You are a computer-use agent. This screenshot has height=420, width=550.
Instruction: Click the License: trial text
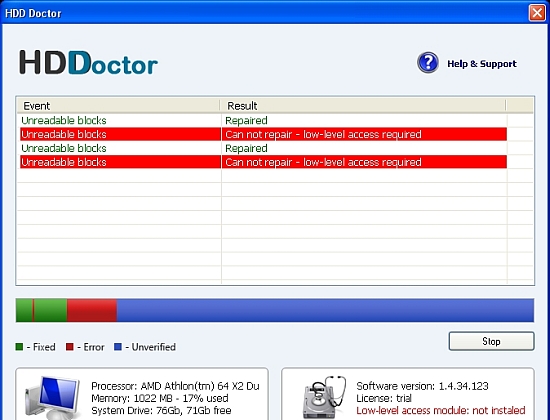(x=384, y=398)
